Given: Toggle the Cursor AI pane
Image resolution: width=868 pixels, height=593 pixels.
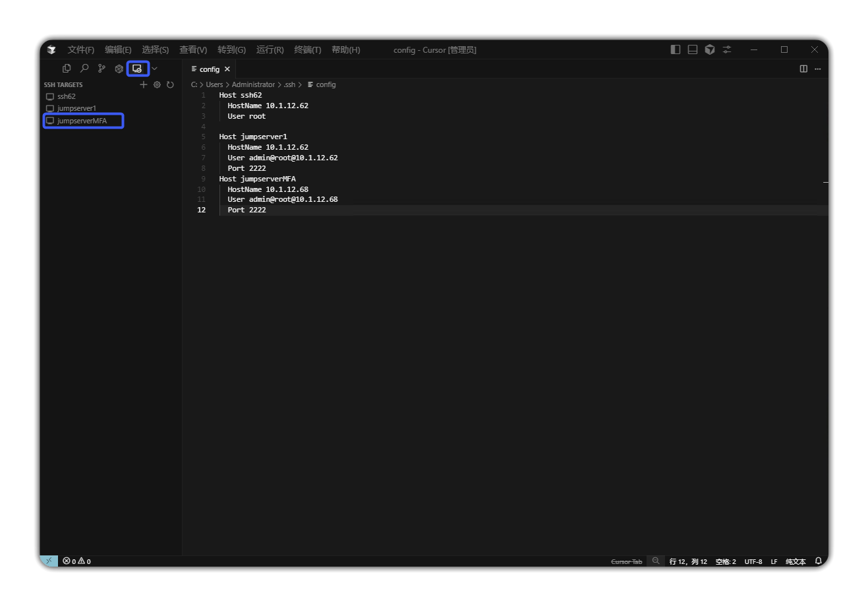Looking at the screenshot, I should point(710,49).
